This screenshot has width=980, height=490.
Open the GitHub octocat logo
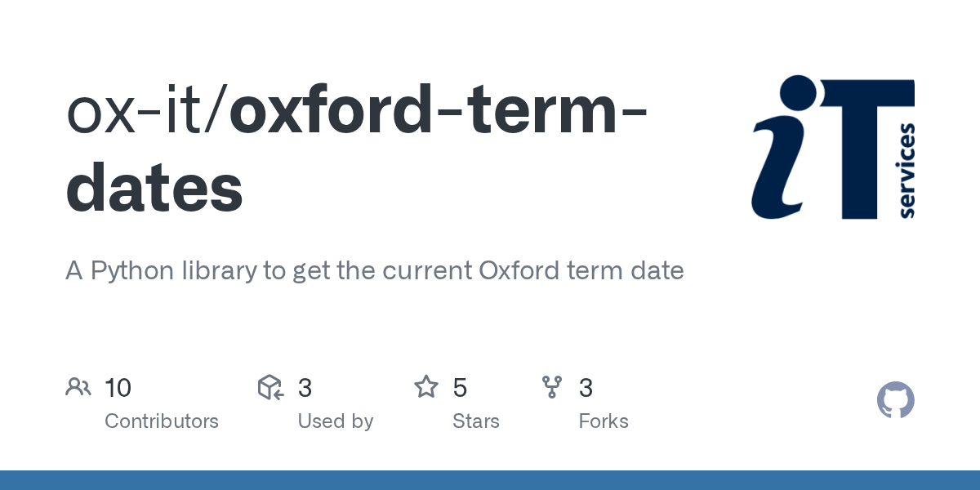point(895,401)
